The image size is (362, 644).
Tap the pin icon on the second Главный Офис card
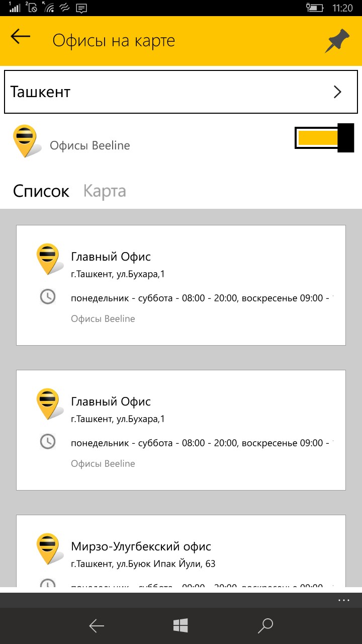click(x=48, y=401)
